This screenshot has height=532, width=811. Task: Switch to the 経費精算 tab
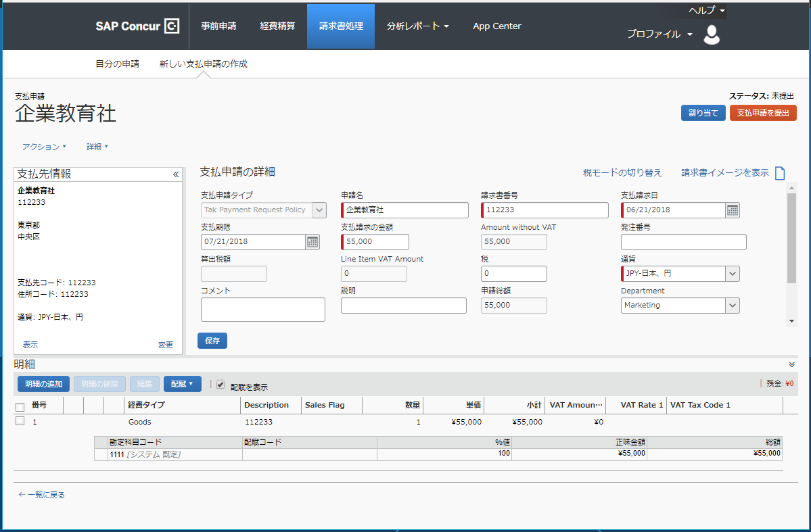[277, 26]
